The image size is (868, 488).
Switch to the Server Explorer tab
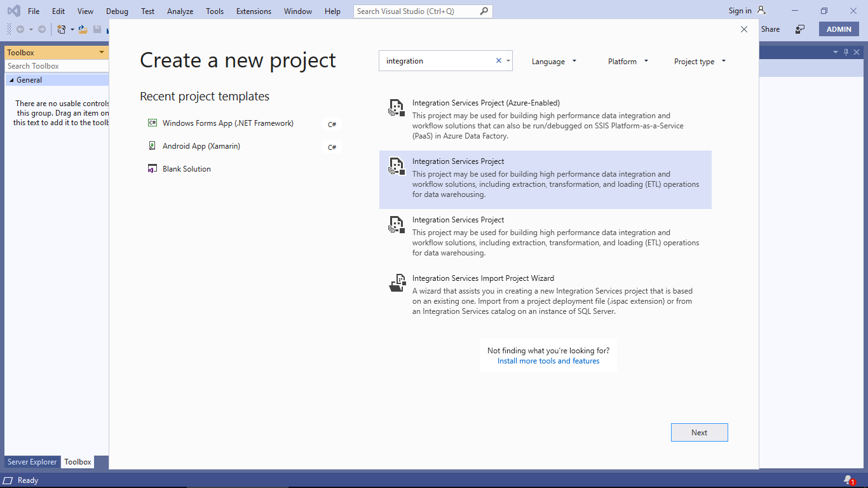point(32,462)
